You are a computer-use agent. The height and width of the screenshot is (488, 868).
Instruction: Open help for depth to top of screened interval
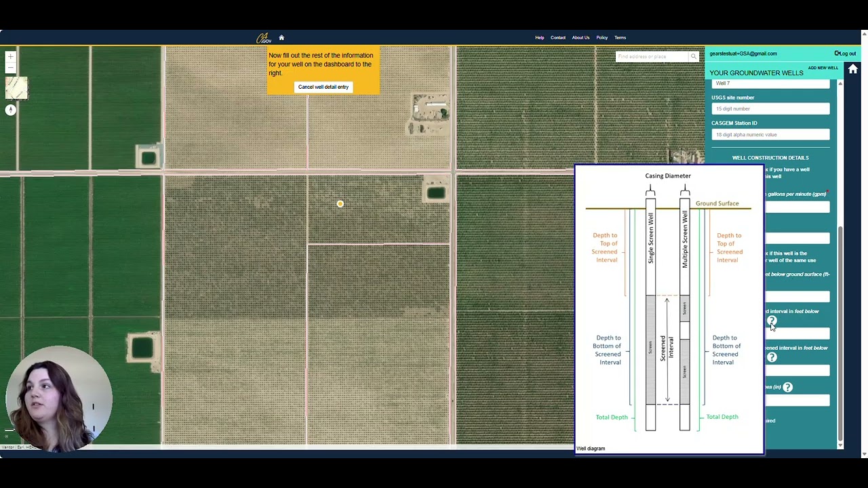(772, 321)
